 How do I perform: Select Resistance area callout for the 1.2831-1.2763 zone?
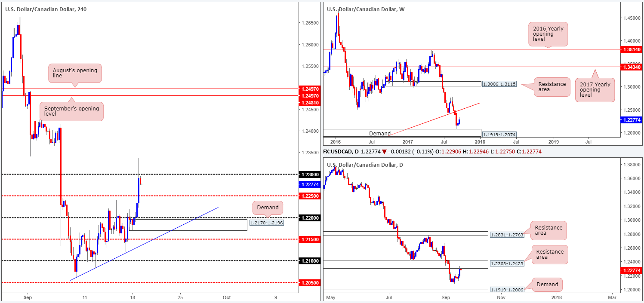pyautogui.click(x=549, y=230)
